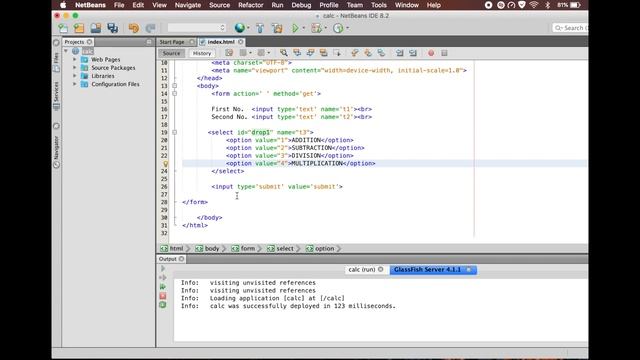Screen dimensions: 640x360
Task: Expand the Web Pages tree node
Action: pos(75,60)
